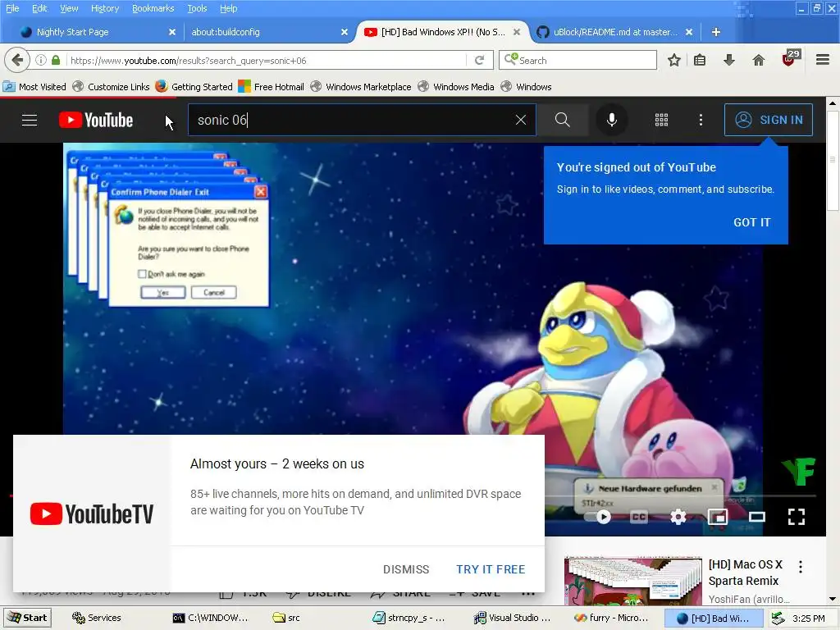
Task: Dismiss the YouTube TV offer
Action: 406,569
